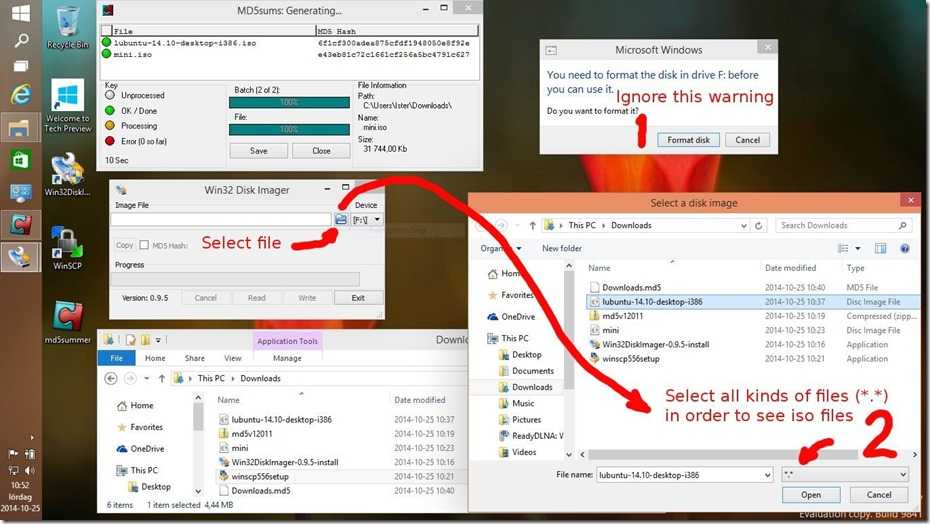Click the Search Downloads field
Image resolution: width=930 pixels, height=524 pixels.
pyautogui.click(x=842, y=226)
